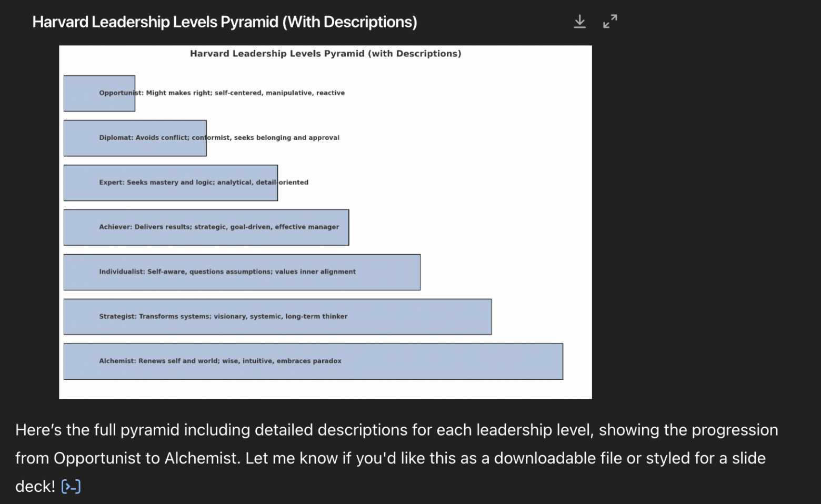Select the Diplomat bar in the chart
Image resolution: width=821 pixels, height=504 pixels.
click(135, 138)
